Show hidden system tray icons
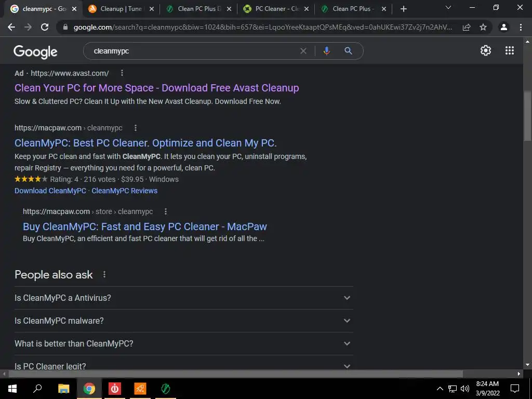The width and height of the screenshot is (532, 399). tap(440, 389)
